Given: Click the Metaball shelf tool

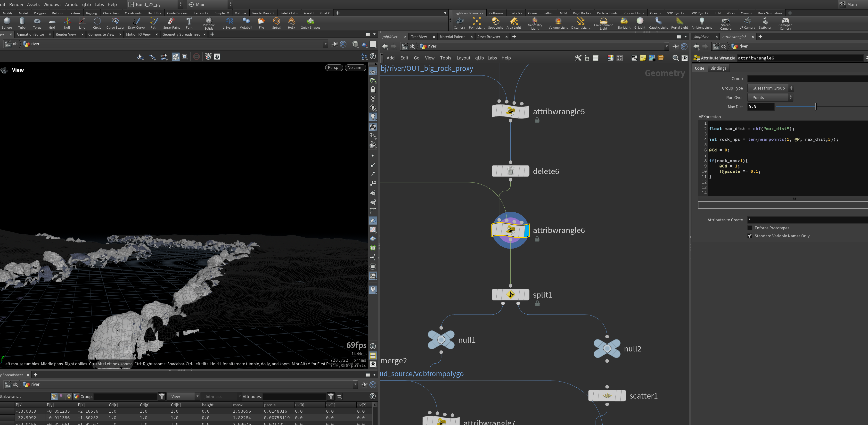Looking at the screenshot, I should (246, 23).
